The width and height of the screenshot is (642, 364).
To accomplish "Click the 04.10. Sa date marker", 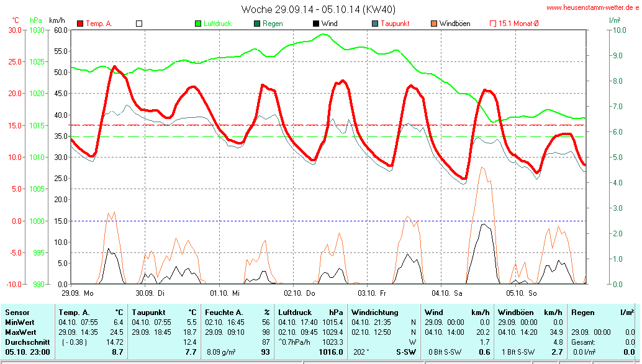I will [446, 292].
